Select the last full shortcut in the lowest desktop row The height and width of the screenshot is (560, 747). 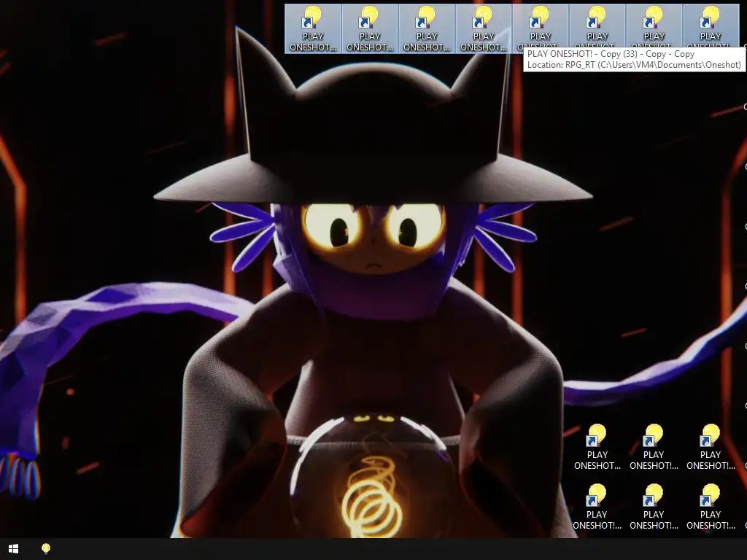tap(711, 507)
